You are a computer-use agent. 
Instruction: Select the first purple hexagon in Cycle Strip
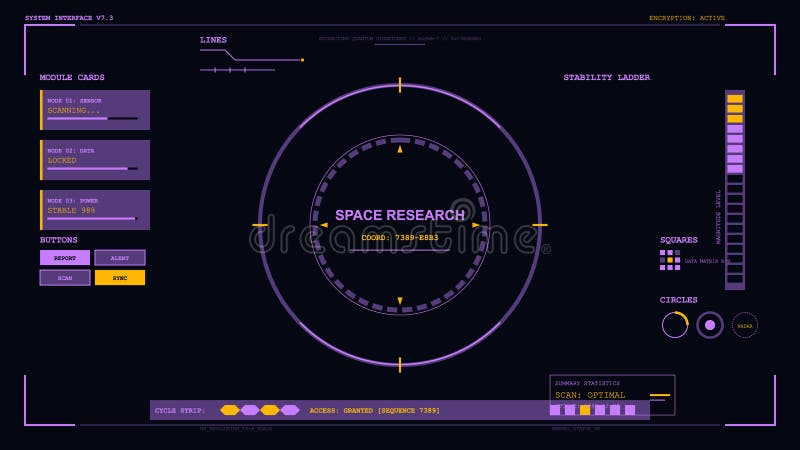tap(249, 410)
